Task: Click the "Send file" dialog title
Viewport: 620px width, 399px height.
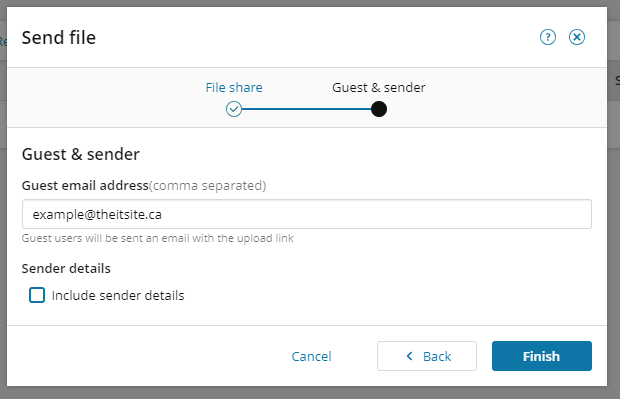Action: (59, 38)
